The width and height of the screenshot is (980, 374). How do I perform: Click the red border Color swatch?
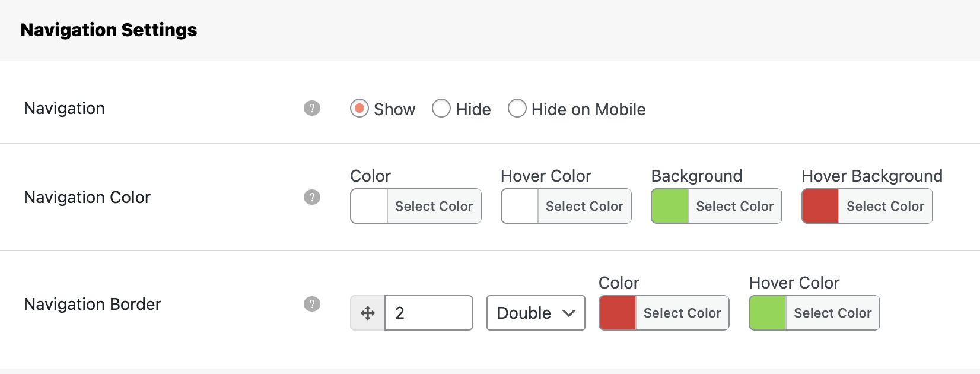618,313
